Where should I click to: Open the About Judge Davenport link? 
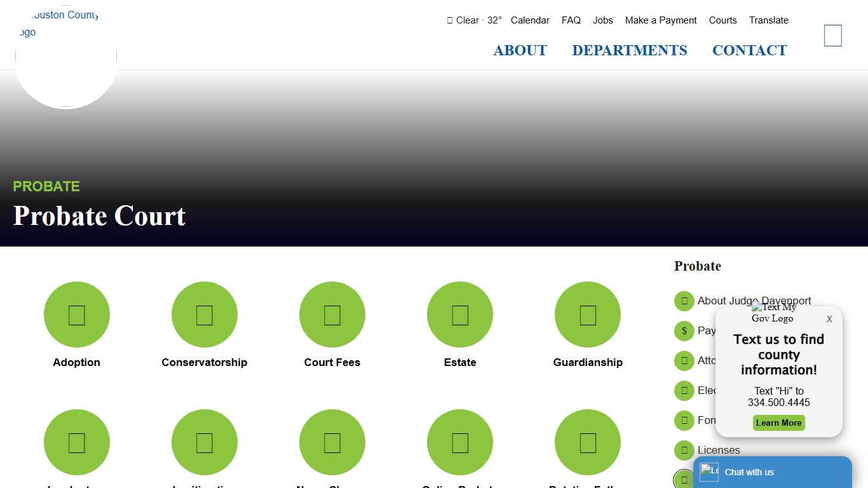[754, 301]
